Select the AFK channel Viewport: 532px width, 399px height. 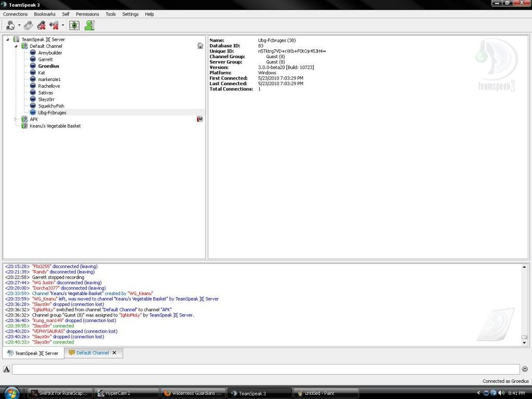pyautogui.click(x=34, y=119)
